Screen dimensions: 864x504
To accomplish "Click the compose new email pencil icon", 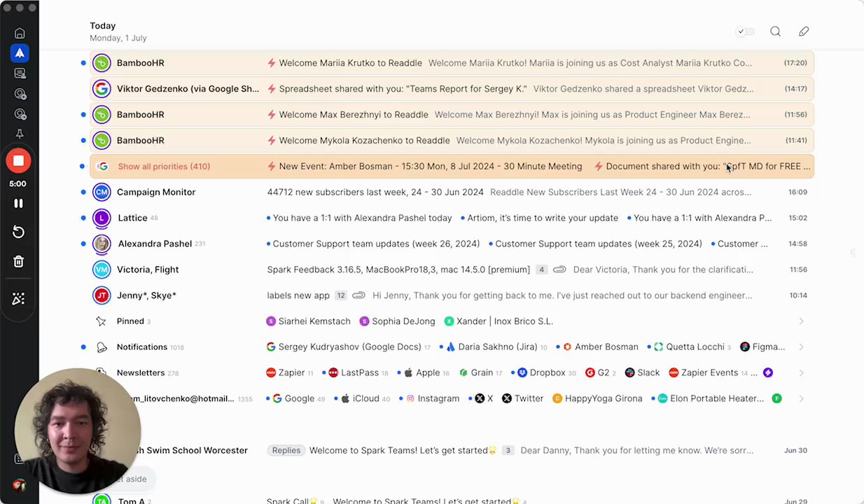I will click(x=804, y=31).
